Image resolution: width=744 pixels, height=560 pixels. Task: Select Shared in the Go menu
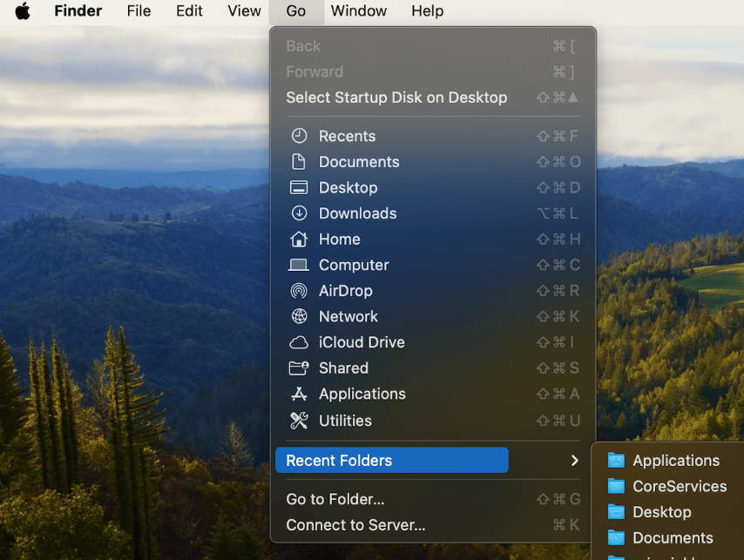click(433, 368)
